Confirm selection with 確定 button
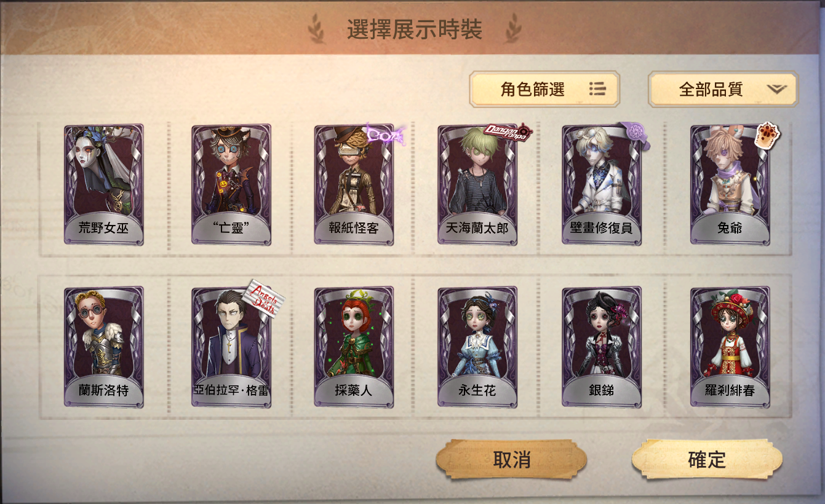 [x=707, y=459]
